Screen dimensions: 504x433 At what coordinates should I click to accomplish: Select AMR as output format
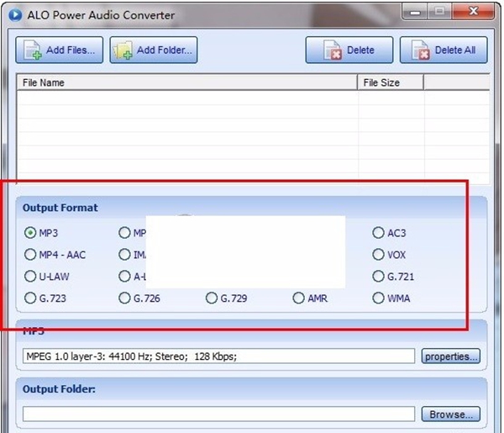(310, 298)
